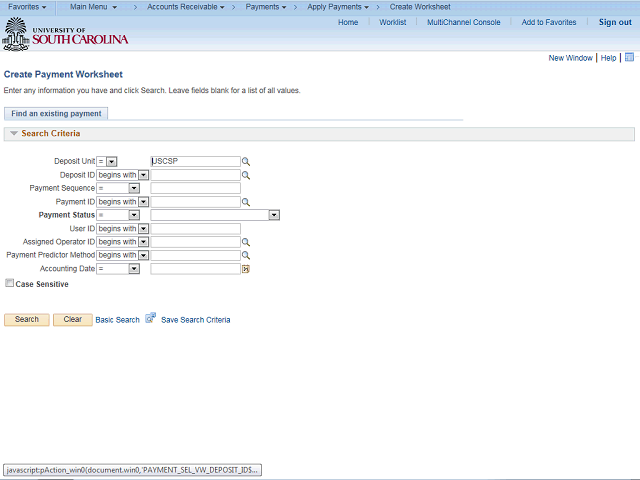Open Payment Predictor Method lookup magnifier
This screenshot has height=480, width=640.
[246, 256]
